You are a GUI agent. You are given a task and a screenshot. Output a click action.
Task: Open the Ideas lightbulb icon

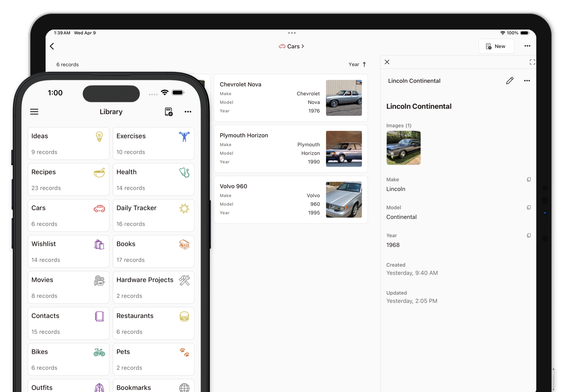pyautogui.click(x=99, y=136)
